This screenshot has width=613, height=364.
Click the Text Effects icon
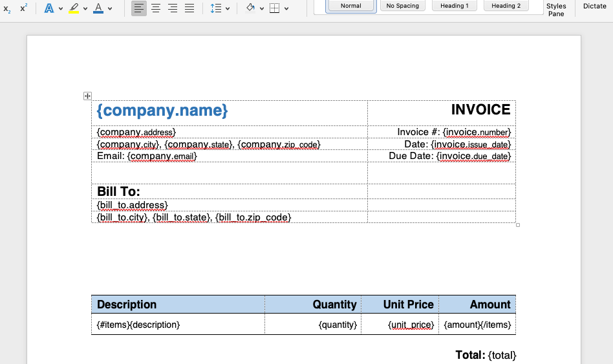click(x=49, y=8)
